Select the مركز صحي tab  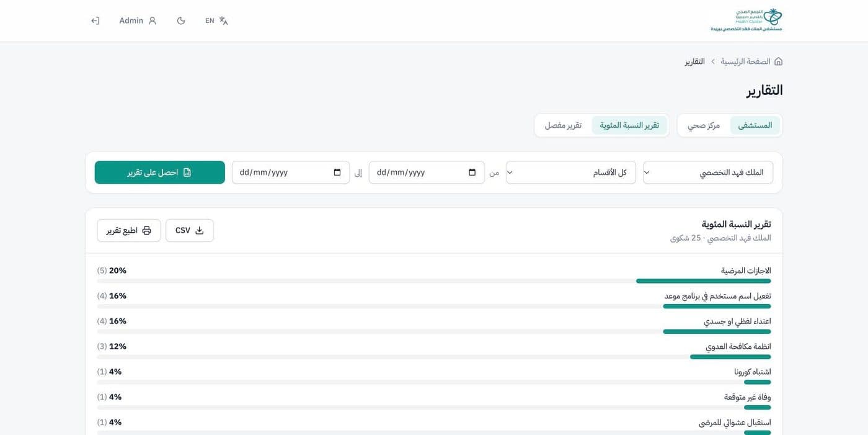coord(704,125)
